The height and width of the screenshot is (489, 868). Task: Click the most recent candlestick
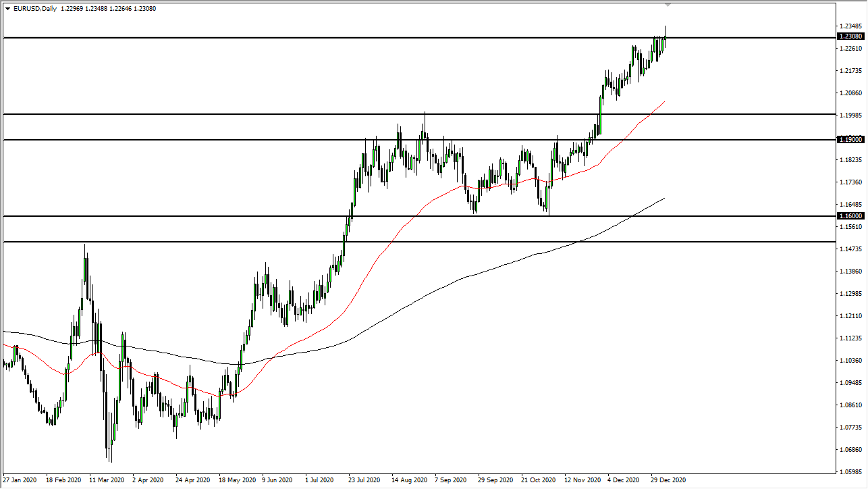pyautogui.click(x=664, y=37)
